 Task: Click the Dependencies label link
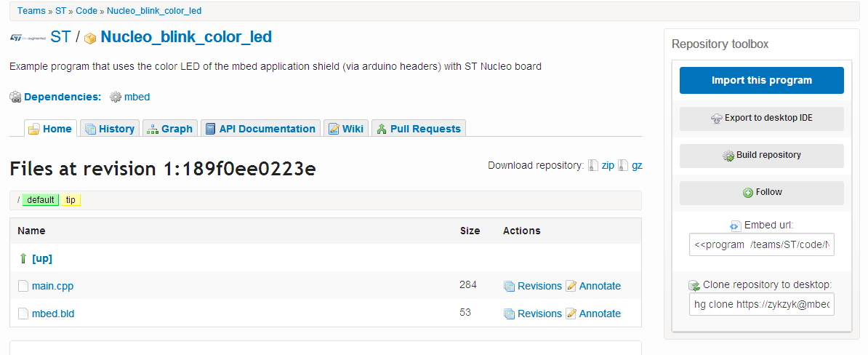click(x=63, y=97)
